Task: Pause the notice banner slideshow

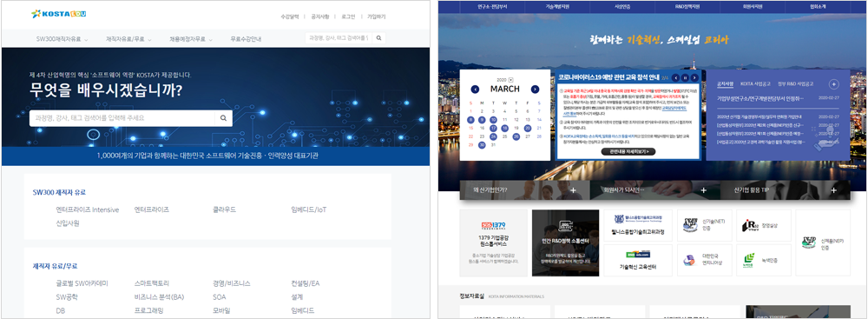Action: [685, 77]
